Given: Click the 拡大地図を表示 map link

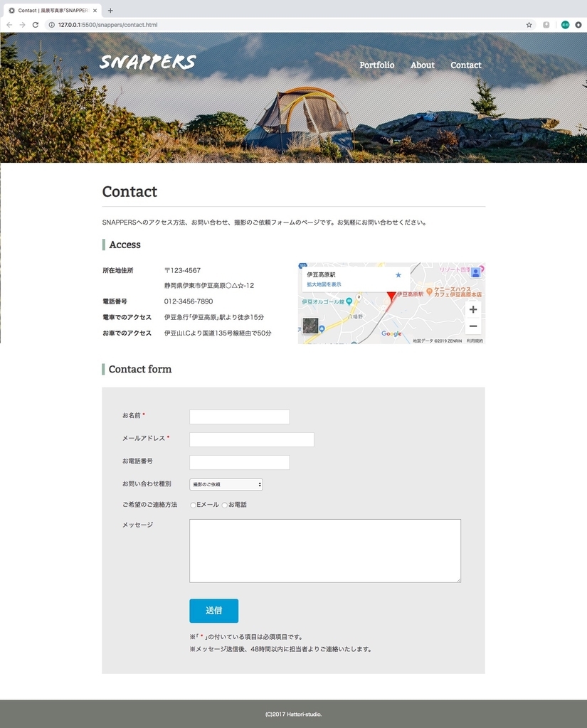Looking at the screenshot, I should [x=324, y=284].
